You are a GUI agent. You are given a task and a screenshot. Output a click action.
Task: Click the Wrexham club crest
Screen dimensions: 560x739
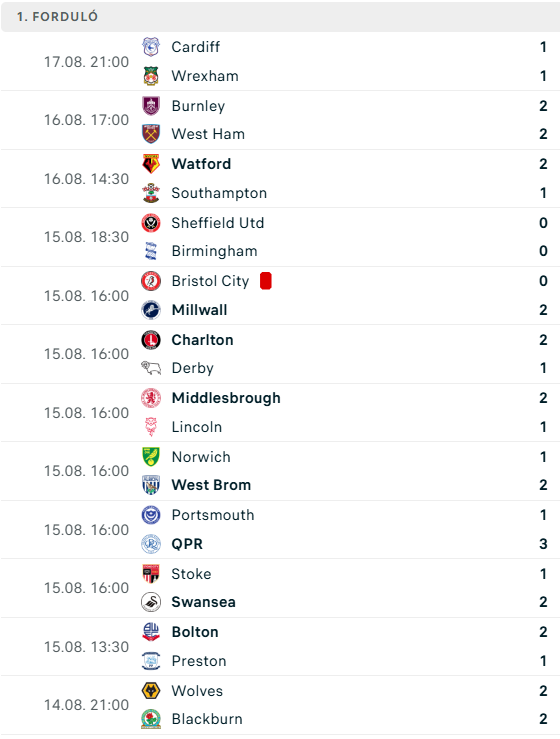tap(151, 76)
